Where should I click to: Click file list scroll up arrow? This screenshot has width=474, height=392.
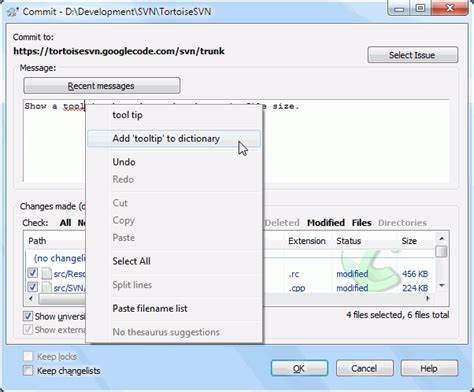(x=442, y=238)
